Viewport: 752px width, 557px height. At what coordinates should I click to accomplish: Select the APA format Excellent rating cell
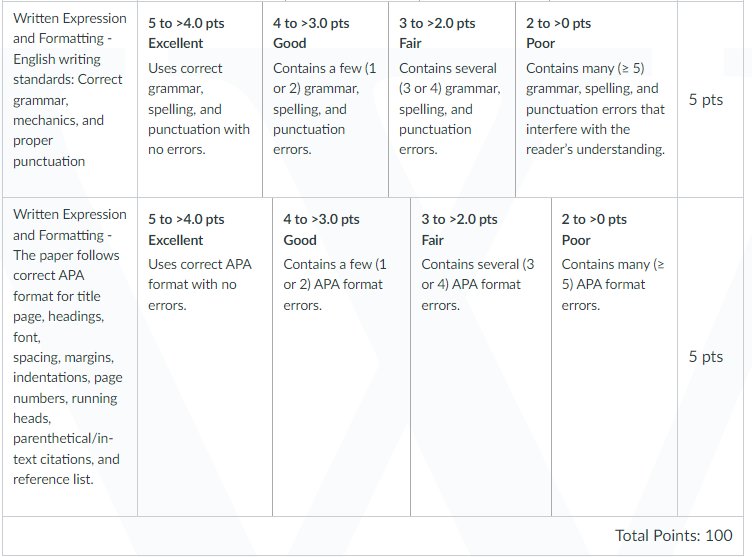coord(205,357)
